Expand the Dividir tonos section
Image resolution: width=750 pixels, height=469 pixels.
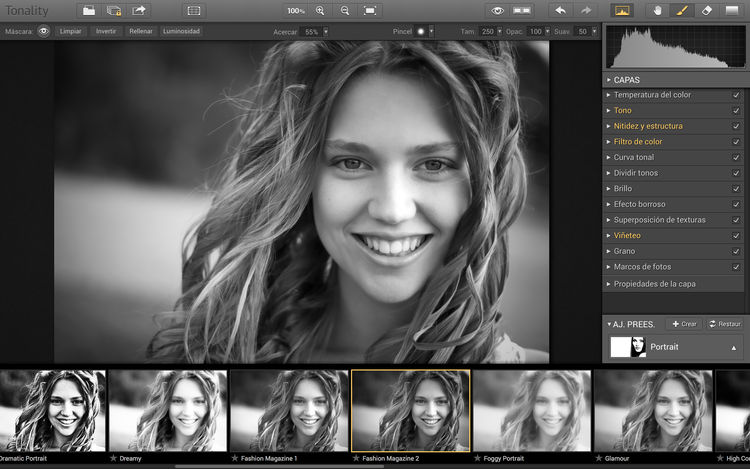[608, 173]
